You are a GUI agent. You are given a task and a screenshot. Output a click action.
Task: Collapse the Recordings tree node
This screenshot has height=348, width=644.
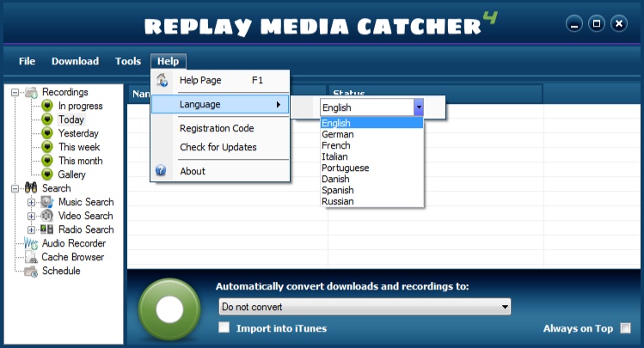click(15, 92)
